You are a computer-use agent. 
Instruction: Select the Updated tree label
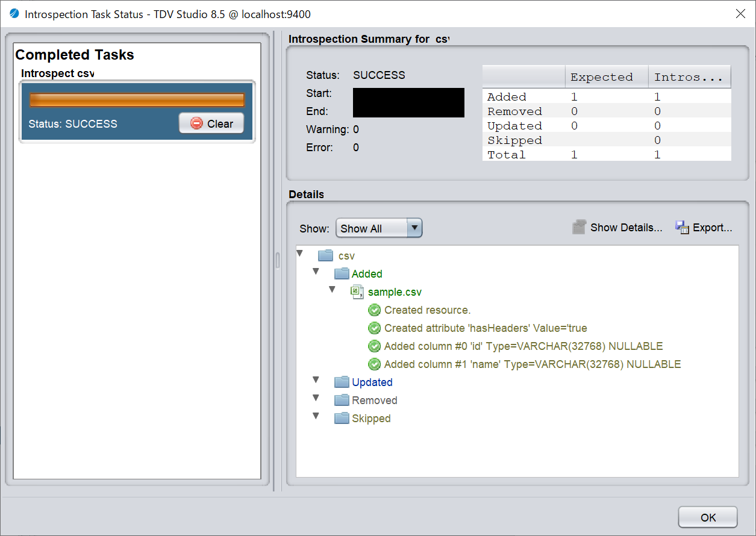point(372,382)
